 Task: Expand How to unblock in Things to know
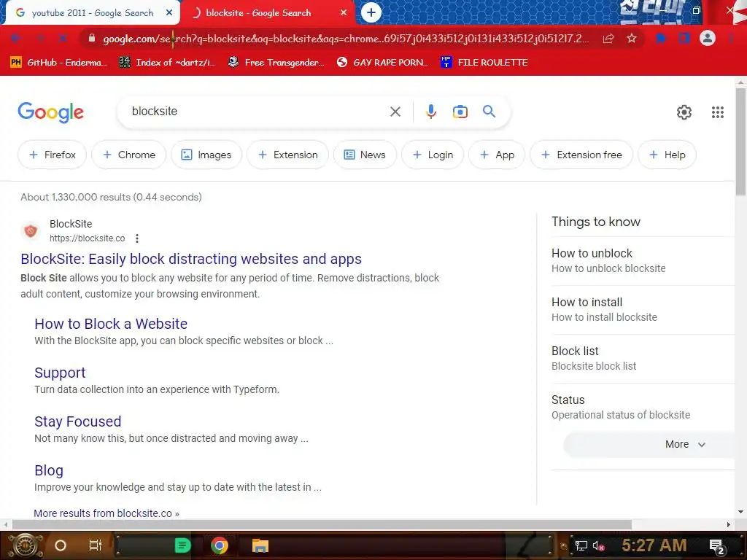tap(643, 260)
